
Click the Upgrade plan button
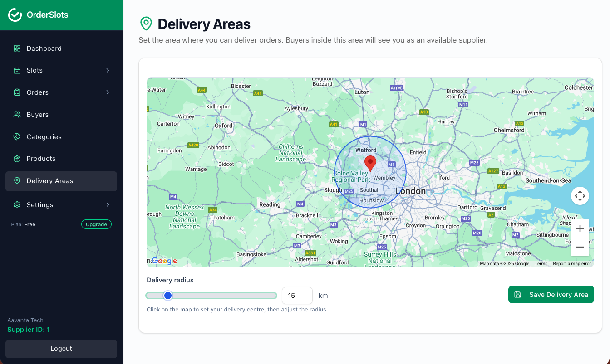pos(96,224)
